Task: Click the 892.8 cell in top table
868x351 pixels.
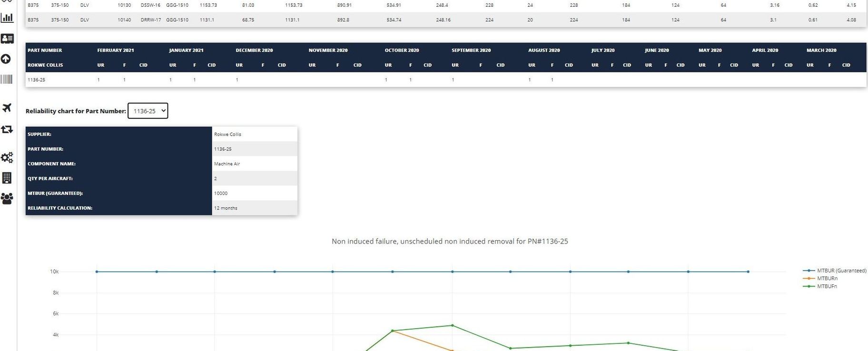Action: [x=343, y=20]
